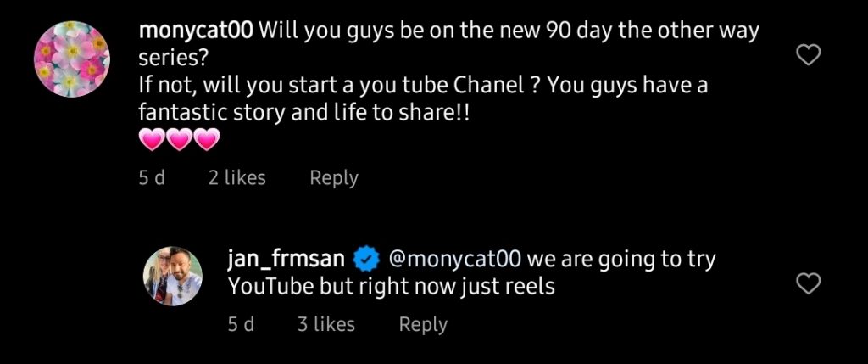Reply to monycat00's comment
Viewport: 868px width, 364px height.
333,177
